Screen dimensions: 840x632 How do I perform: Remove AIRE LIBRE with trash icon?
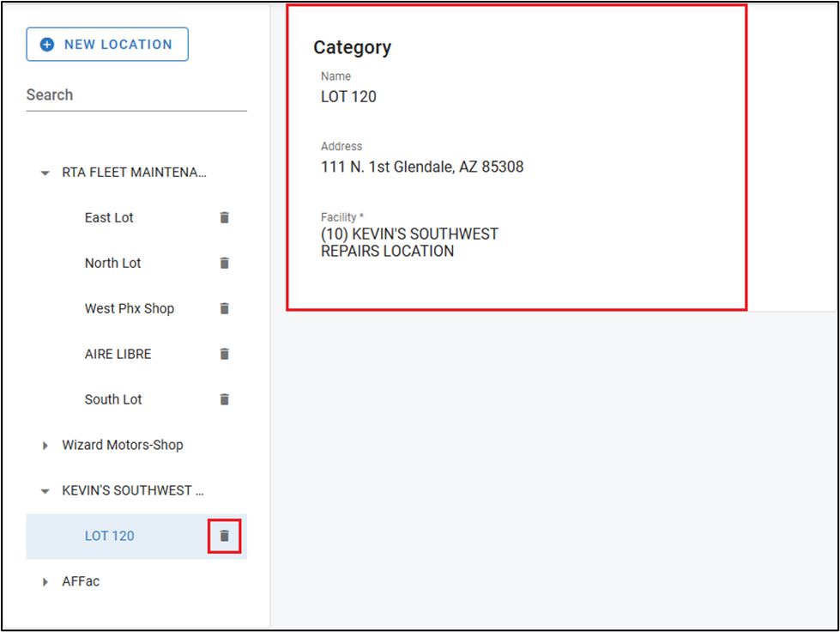point(225,354)
